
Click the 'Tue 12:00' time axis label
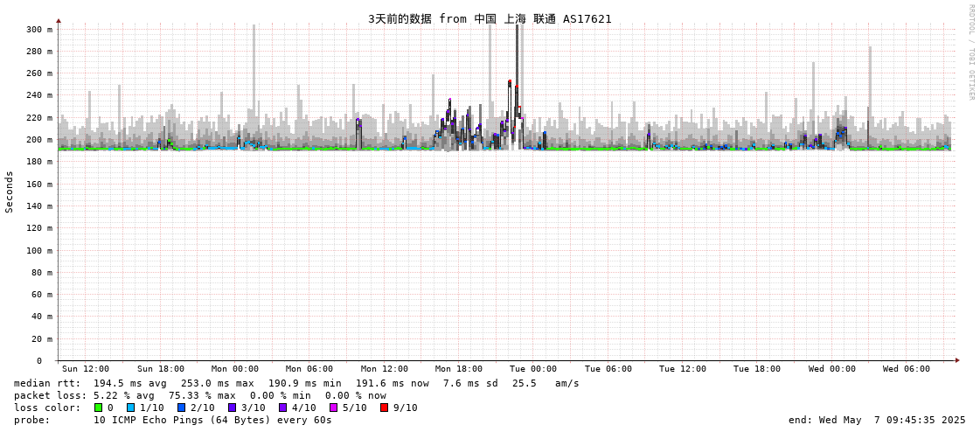point(683,369)
